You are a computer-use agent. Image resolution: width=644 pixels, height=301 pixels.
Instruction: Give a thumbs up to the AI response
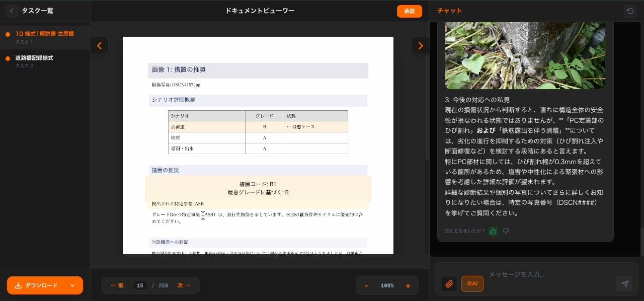pos(493,231)
